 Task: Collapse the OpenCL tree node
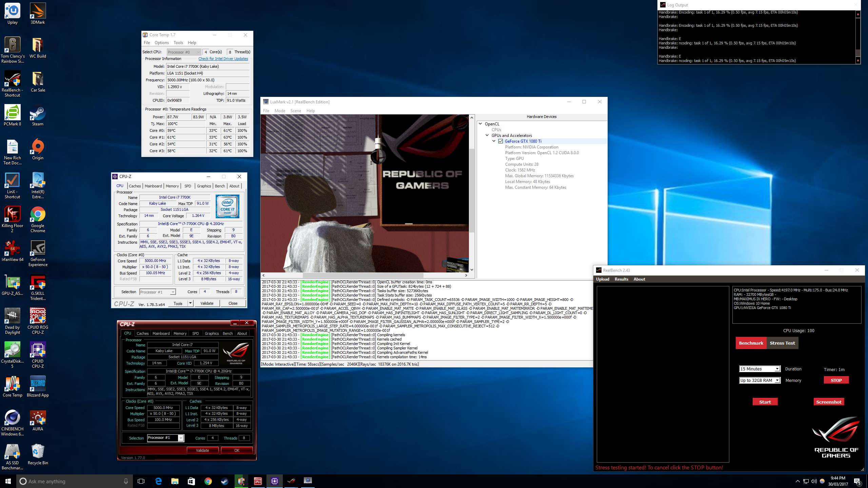tap(480, 124)
